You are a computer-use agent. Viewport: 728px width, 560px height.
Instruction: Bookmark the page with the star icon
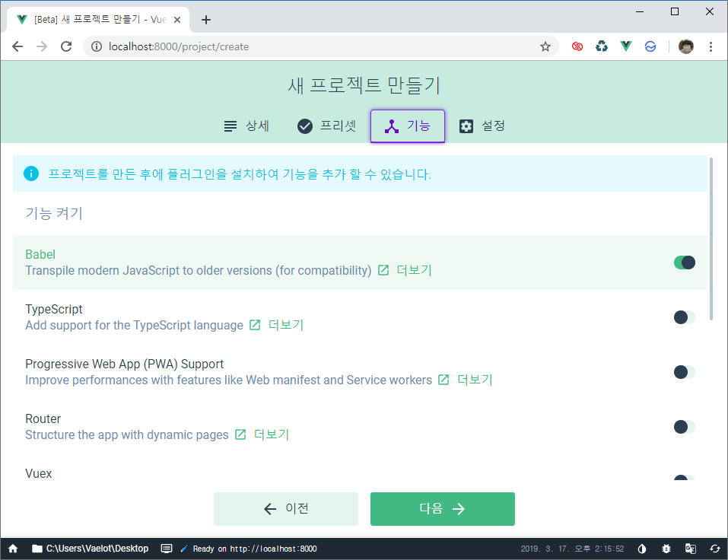(545, 46)
